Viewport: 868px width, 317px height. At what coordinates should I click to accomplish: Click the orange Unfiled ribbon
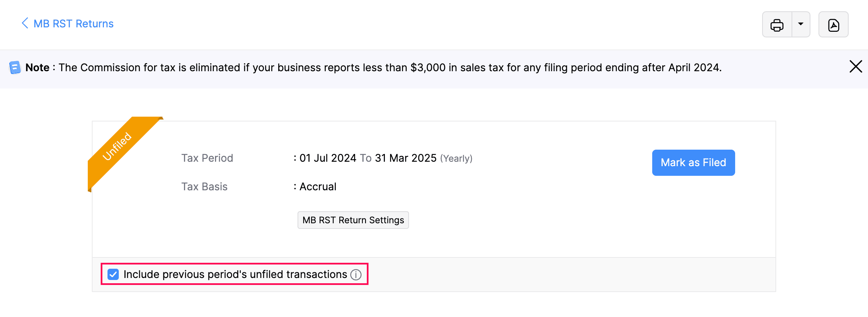click(x=118, y=146)
